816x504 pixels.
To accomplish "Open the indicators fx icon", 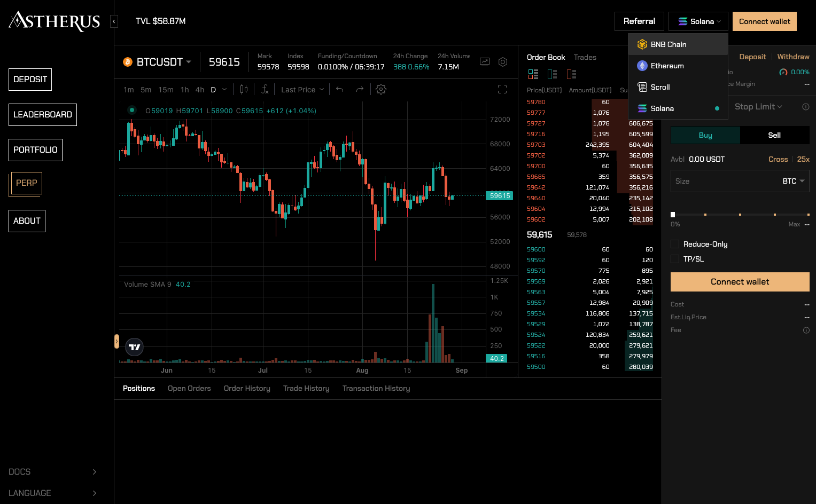I will click(265, 89).
